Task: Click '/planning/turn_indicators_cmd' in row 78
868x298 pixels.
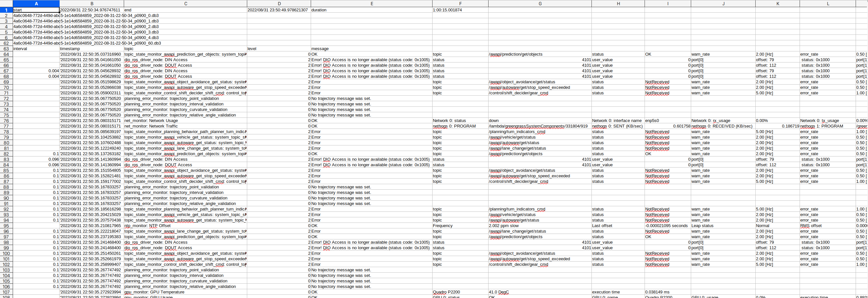Action: coord(540,132)
